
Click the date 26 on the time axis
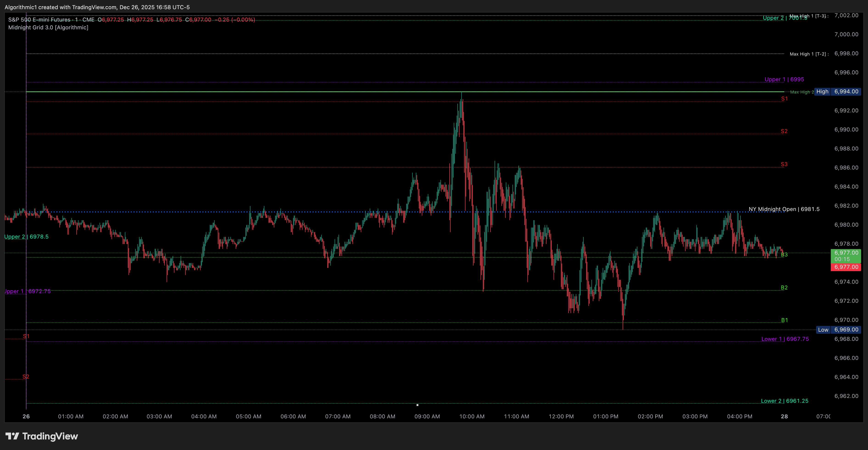tap(26, 416)
